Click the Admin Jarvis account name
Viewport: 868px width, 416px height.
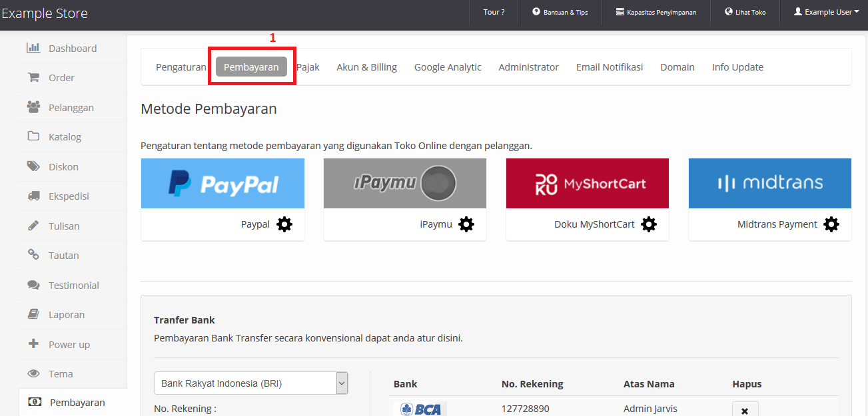point(650,409)
